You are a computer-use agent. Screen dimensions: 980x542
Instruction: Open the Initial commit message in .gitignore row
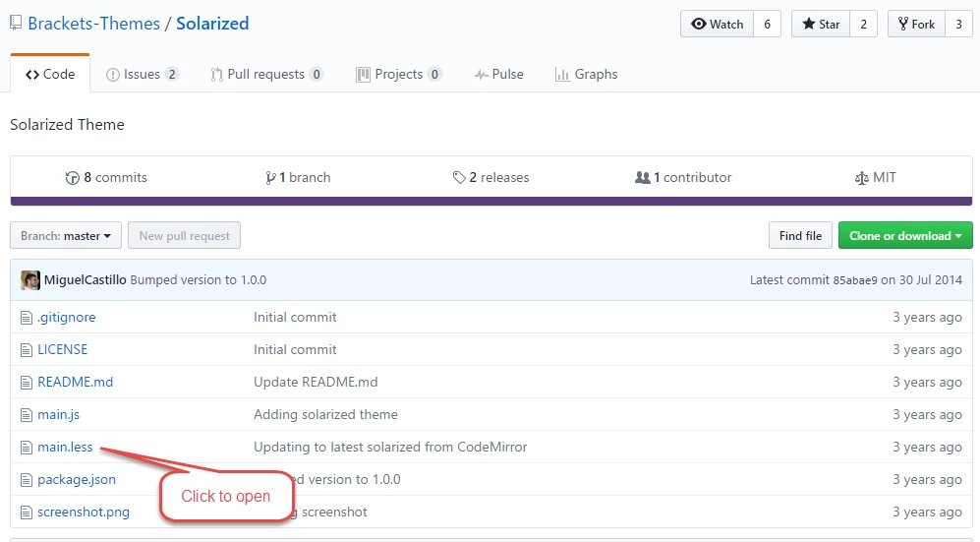coord(295,317)
